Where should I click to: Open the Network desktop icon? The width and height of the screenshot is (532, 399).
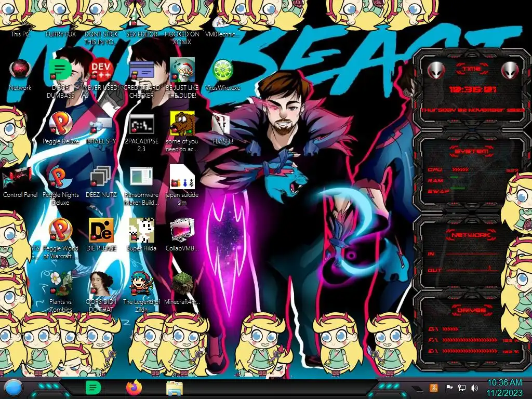20,70
